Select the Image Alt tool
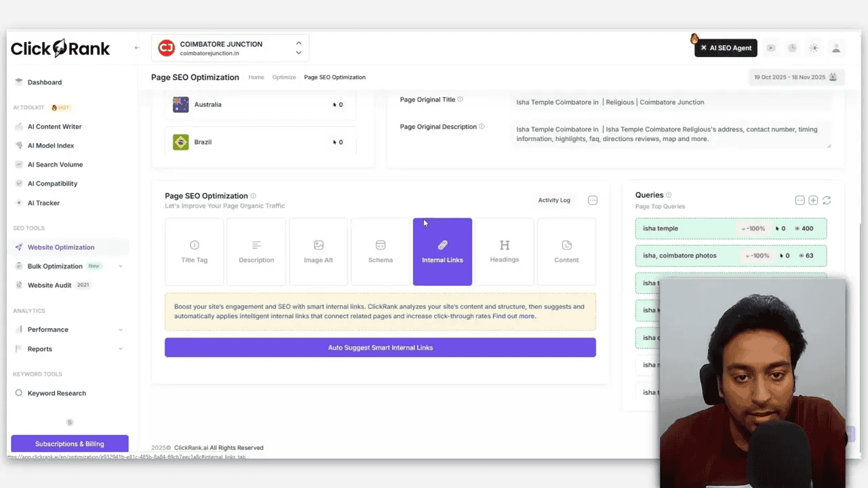The image size is (868, 488). click(x=318, y=251)
